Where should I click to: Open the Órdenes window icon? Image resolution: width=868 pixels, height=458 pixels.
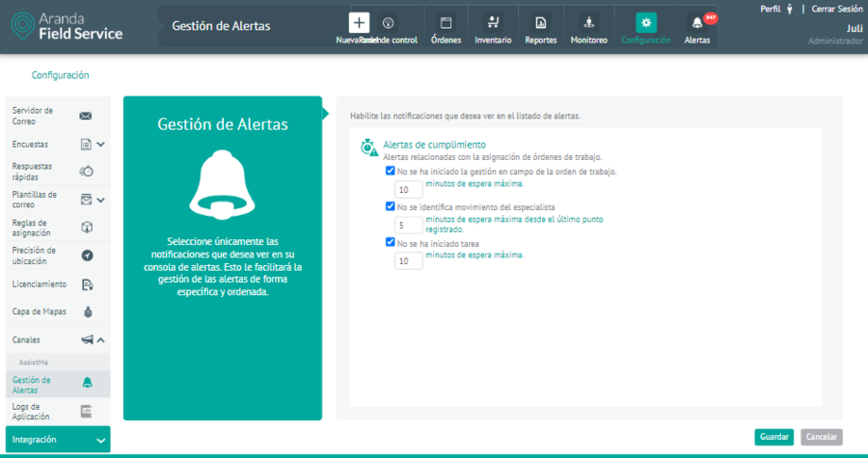coord(446,23)
